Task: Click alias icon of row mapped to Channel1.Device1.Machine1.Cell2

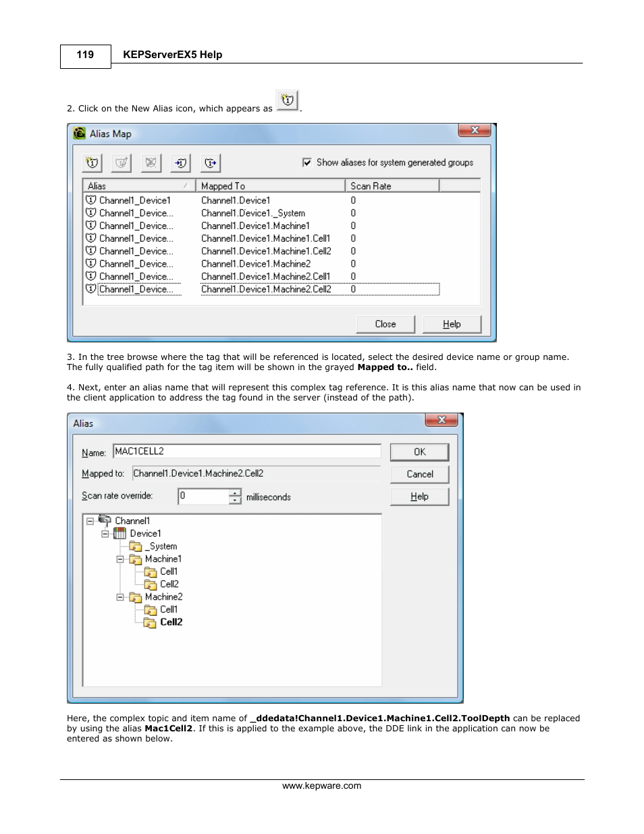Action: point(91,251)
